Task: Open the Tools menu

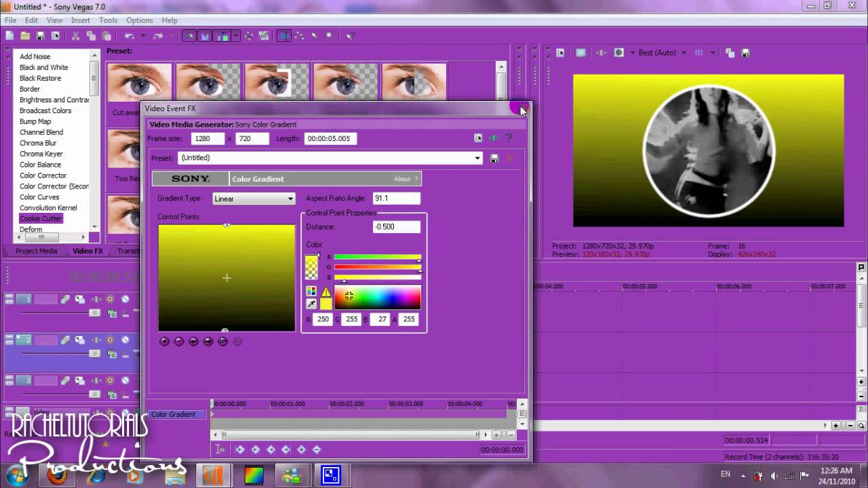Action: (108, 20)
